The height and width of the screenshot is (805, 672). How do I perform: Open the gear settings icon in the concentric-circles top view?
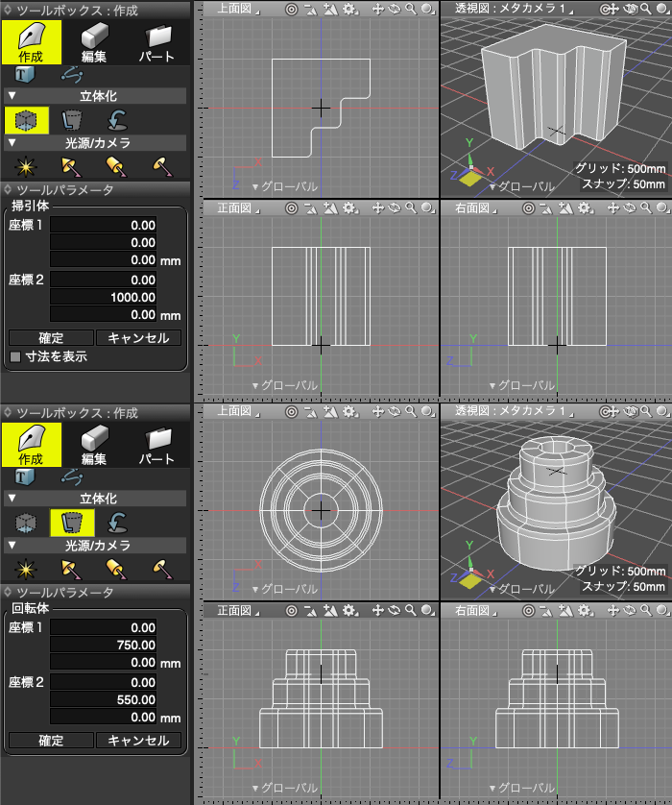(349, 411)
